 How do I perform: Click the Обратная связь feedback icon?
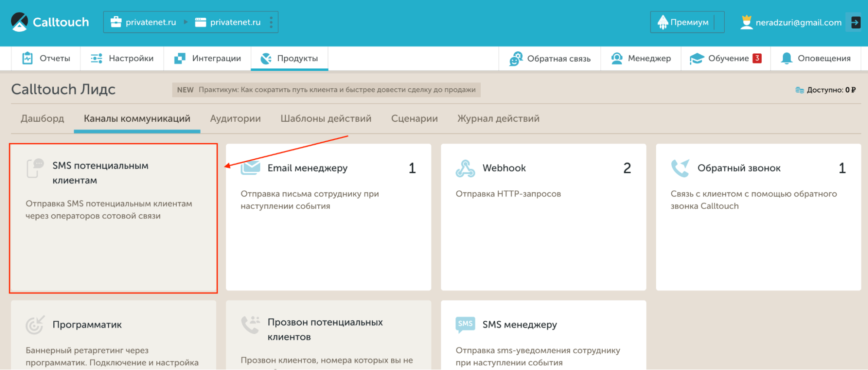pyautogui.click(x=516, y=59)
